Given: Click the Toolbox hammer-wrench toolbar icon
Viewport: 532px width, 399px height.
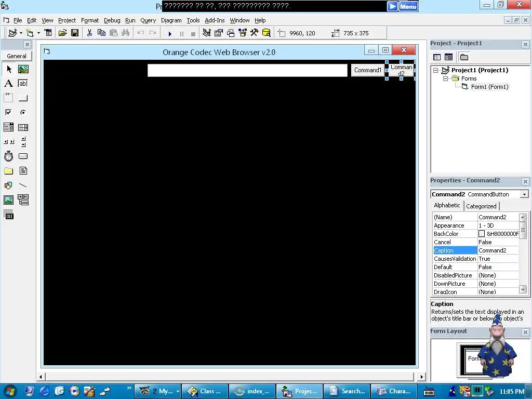Looking at the screenshot, I should click(255, 33).
